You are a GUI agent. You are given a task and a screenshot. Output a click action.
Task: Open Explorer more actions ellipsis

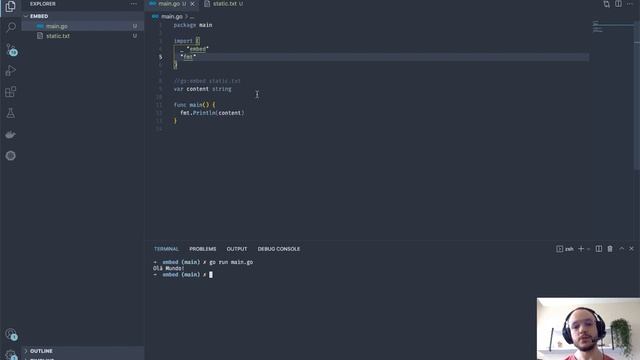tap(133, 4)
